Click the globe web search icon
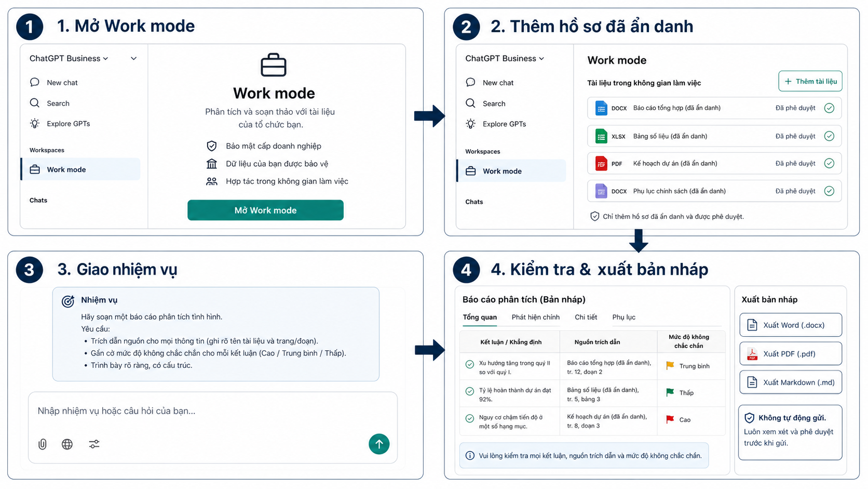The height and width of the screenshot is (489, 868). 67,444
